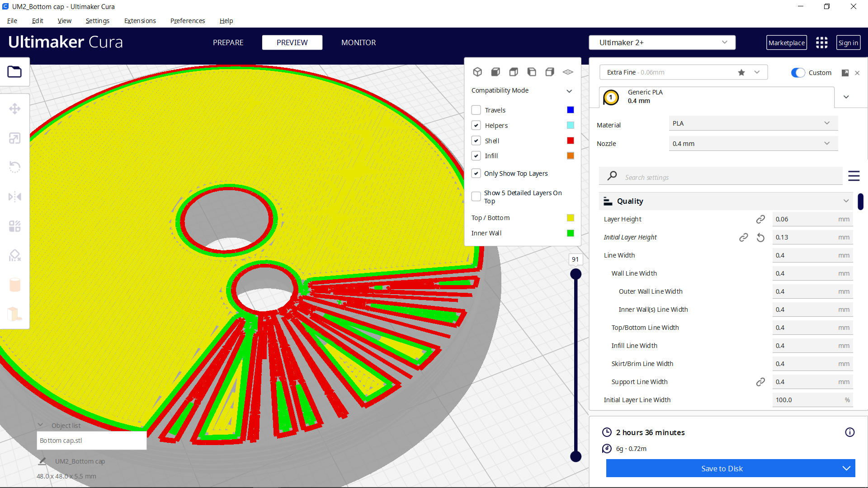The width and height of the screenshot is (868, 488).
Task: Switch to the PREPARE tab
Action: [228, 42]
